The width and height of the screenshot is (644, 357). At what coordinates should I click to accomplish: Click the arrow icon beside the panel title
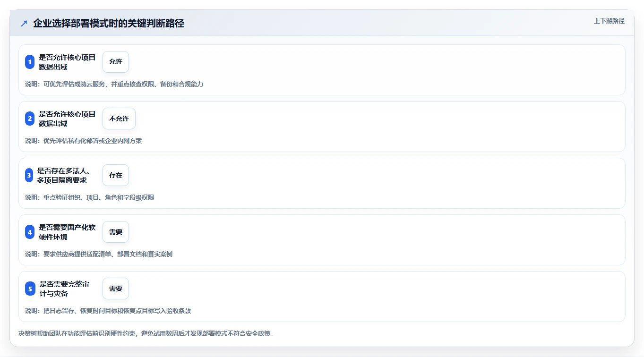click(24, 23)
